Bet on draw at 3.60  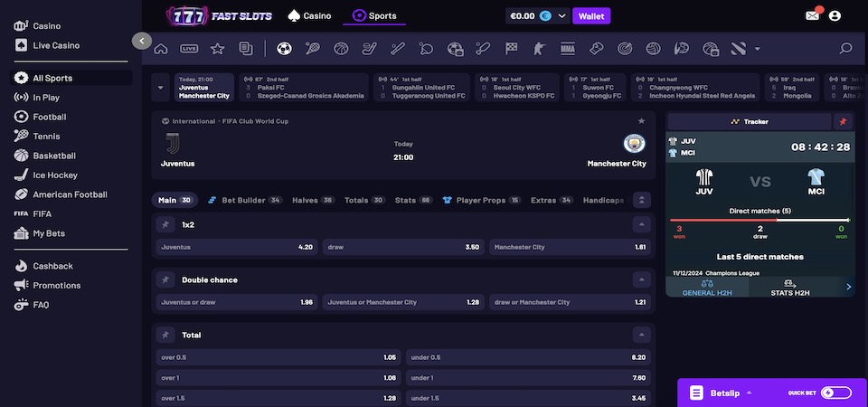tap(403, 247)
